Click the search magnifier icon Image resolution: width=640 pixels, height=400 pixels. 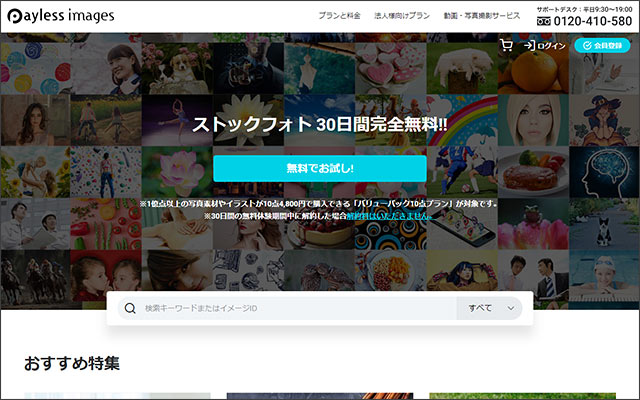[130, 308]
